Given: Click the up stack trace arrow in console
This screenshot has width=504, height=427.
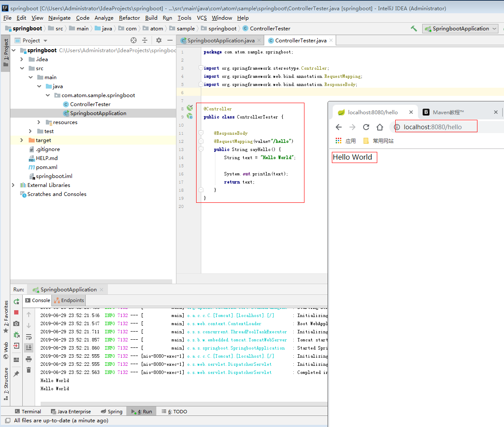Looking at the screenshot, I should 29,314.
